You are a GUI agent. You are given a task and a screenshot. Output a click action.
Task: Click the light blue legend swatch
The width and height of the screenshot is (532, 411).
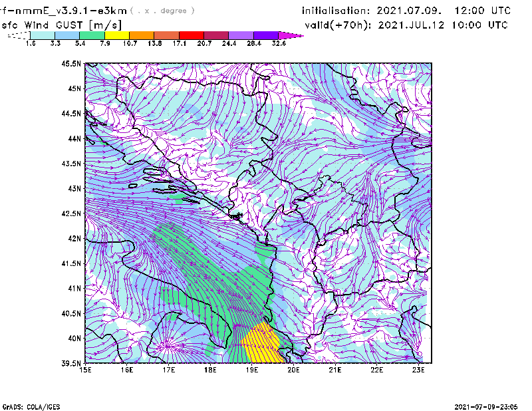point(67,35)
